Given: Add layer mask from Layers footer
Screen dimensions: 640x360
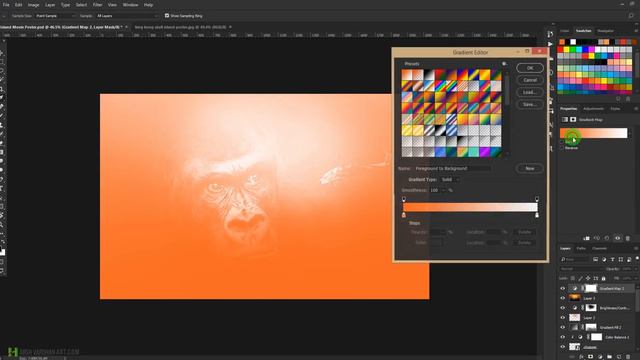Looking at the screenshot, I should click(x=591, y=357).
